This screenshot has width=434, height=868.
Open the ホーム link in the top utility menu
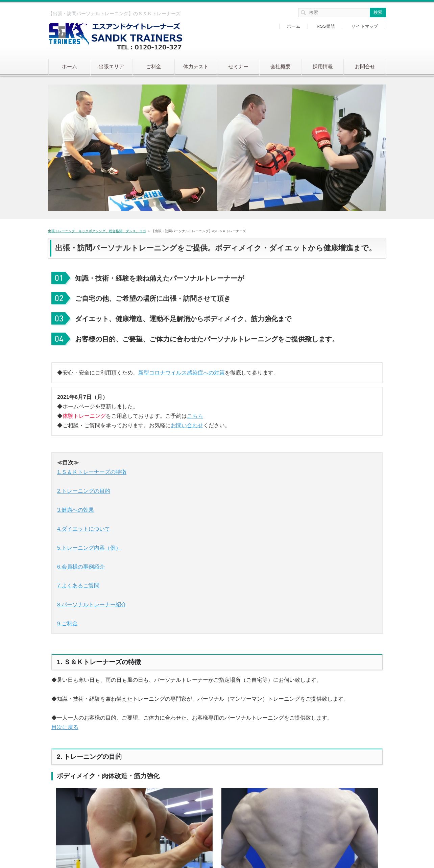point(293,26)
